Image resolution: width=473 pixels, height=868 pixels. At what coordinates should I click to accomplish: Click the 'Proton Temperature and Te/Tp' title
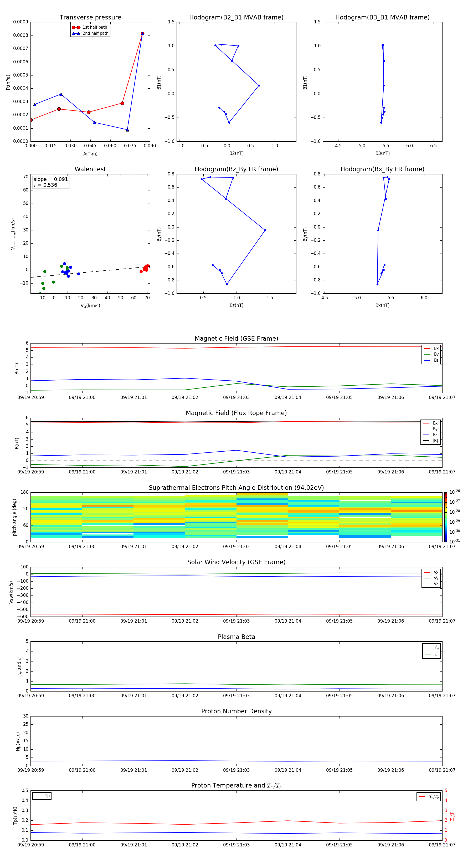point(236,786)
